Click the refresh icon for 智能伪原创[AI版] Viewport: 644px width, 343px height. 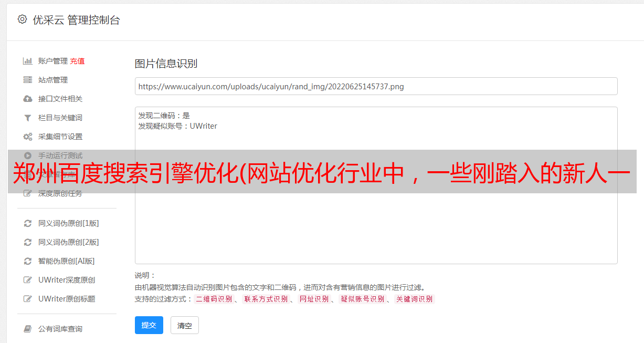click(28, 261)
